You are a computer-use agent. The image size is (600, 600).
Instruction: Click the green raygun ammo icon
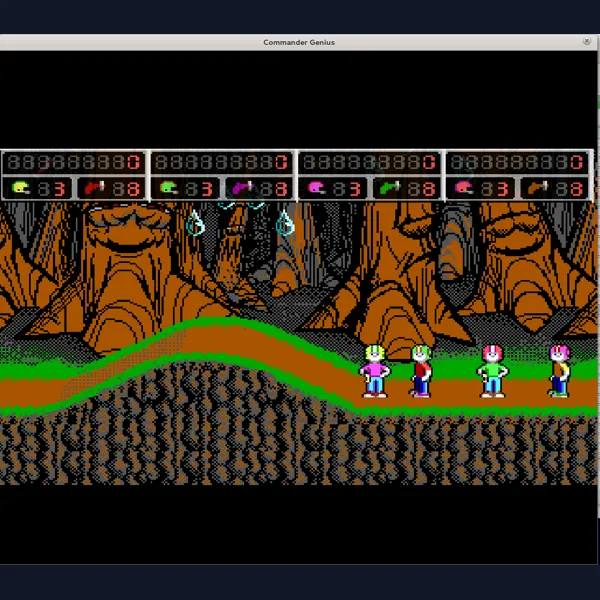tap(390, 188)
